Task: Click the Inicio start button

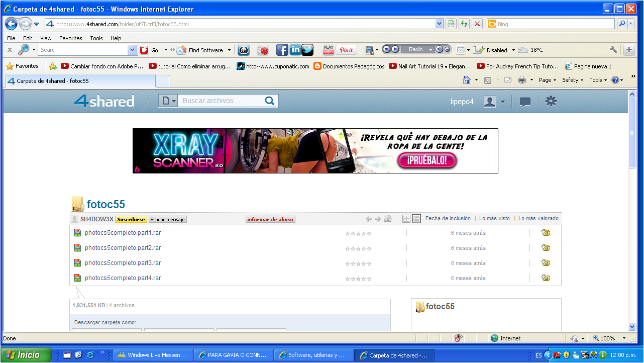Action: pos(26,355)
